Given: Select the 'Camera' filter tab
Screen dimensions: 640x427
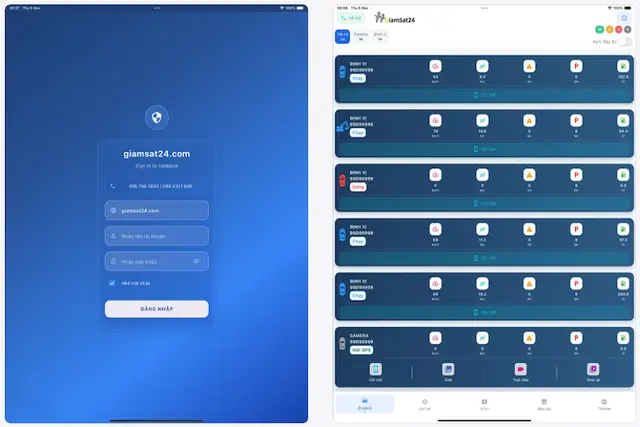Looking at the screenshot, I should (x=361, y=36).
